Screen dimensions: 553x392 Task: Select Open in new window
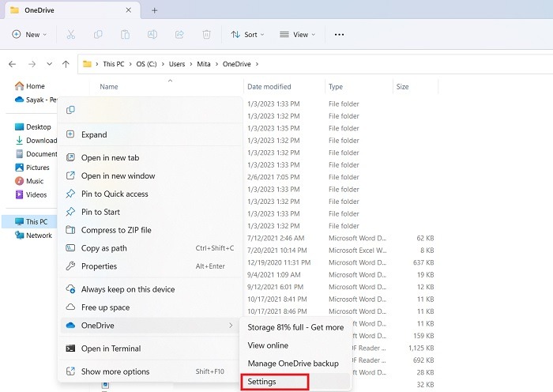(150, 175)
